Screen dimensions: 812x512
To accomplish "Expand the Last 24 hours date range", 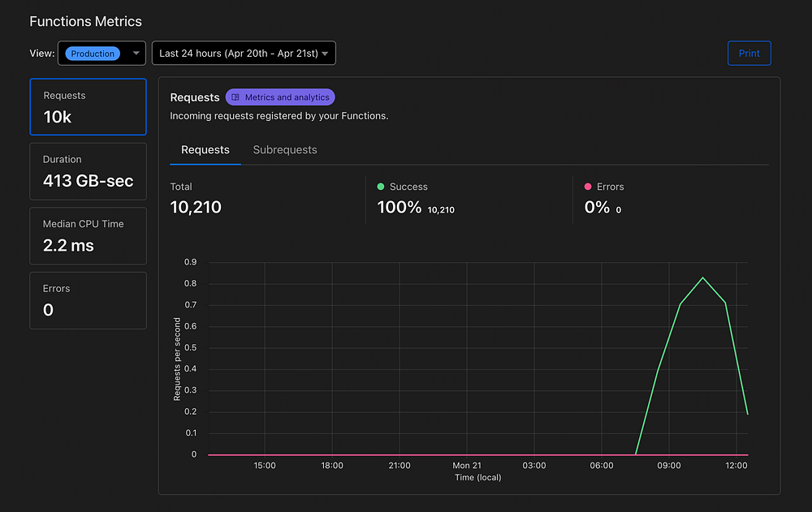I will click(x=244, y=54).
